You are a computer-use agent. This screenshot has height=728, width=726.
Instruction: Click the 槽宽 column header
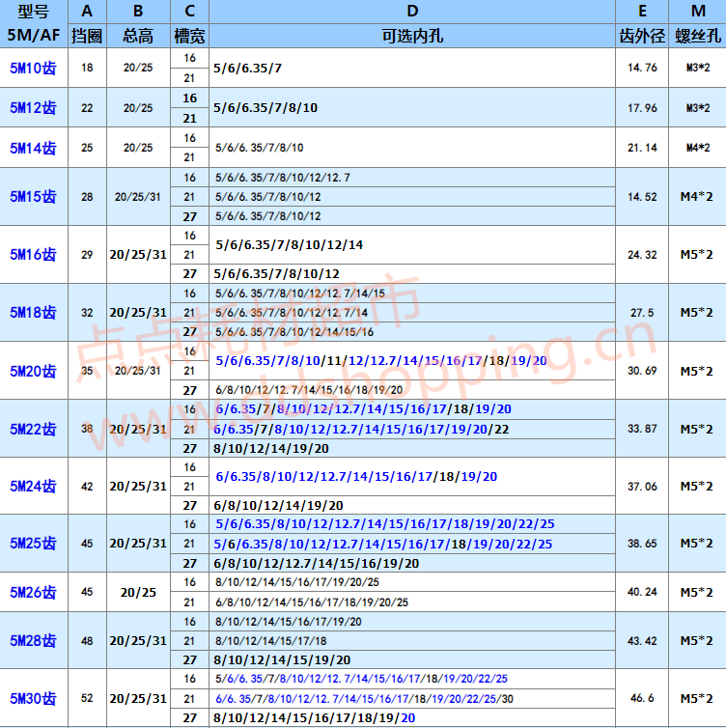point(189,36)
